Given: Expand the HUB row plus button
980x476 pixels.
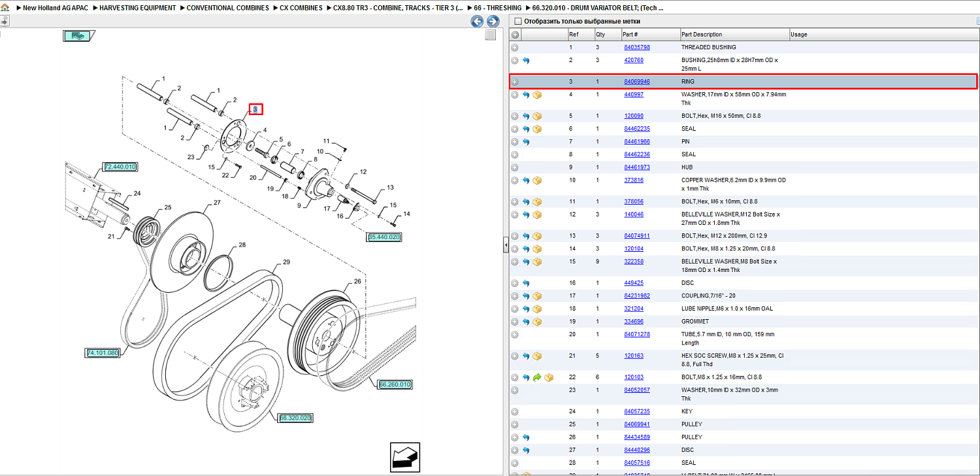Looking at the screenshot, I should coord(515,167).
